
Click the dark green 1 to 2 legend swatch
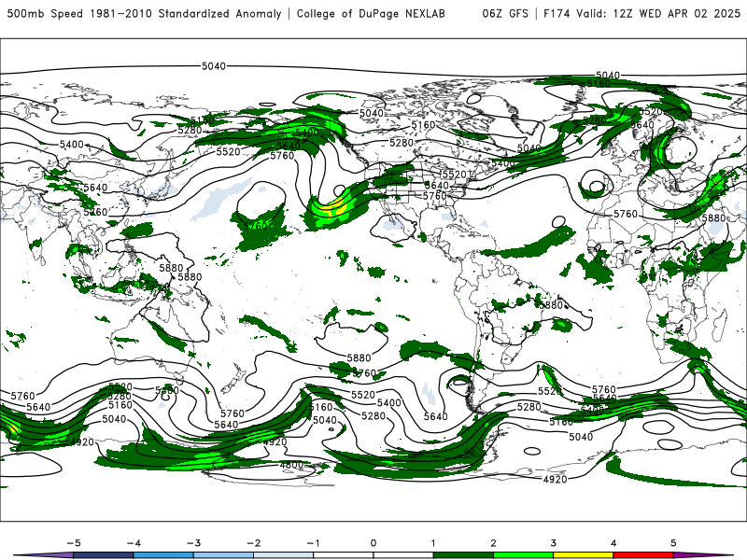coord(463,555)
